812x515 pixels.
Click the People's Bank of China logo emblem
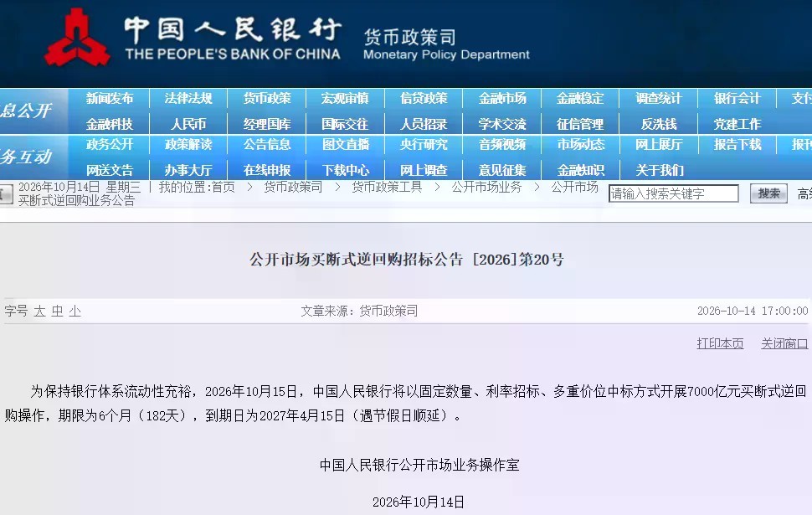(x=77, y=38)
